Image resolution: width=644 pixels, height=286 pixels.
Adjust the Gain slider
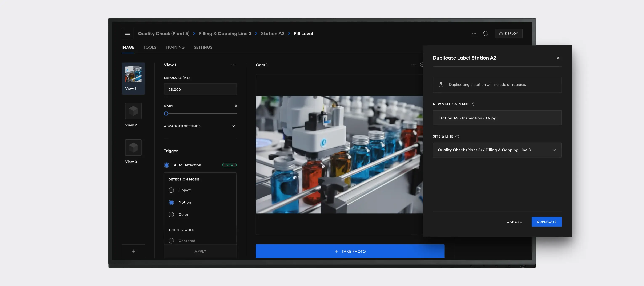[x=166, y=113]
